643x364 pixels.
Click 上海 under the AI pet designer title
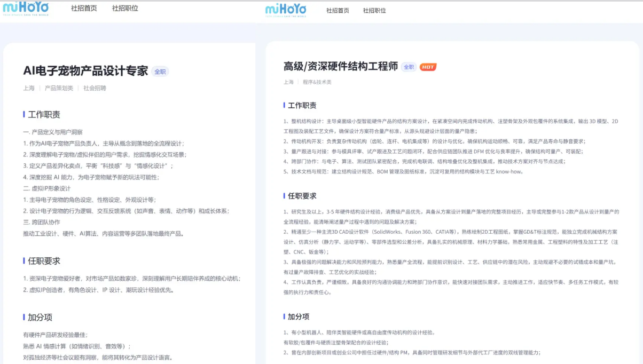pyautogui.click(x=29, y=88)
